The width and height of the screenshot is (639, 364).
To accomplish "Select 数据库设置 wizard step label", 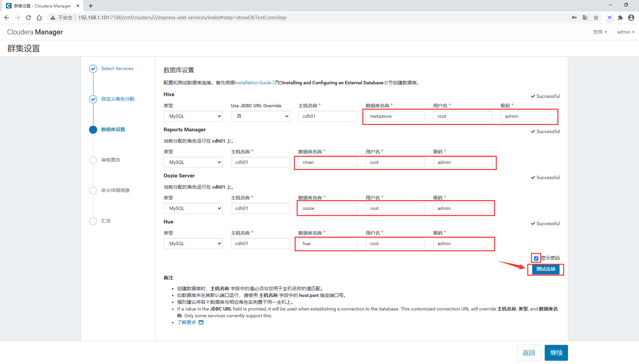I will (x=113, y=129).
